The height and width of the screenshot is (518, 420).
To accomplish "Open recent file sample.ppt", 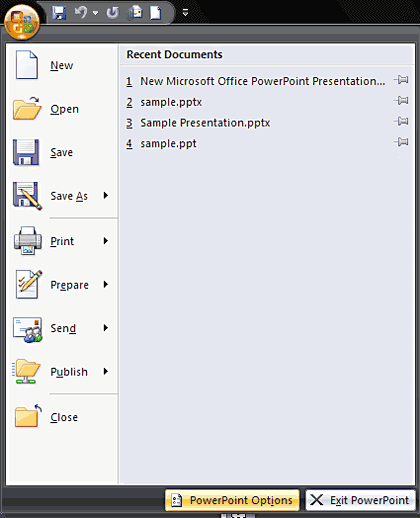I will (168, 144).
